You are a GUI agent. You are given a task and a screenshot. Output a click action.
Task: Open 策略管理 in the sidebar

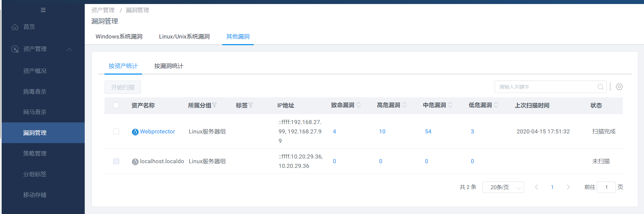(35, 153)
